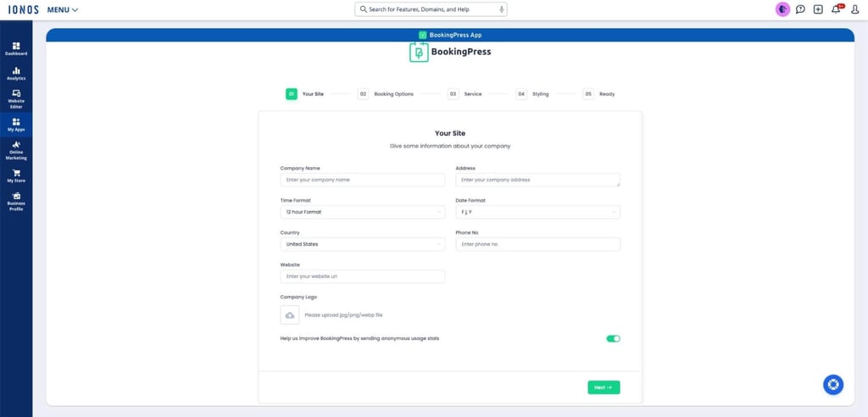Viewport: 868px width, 417px height.
Task: Select step 01 Your Site
Action: tap(305, 94)
